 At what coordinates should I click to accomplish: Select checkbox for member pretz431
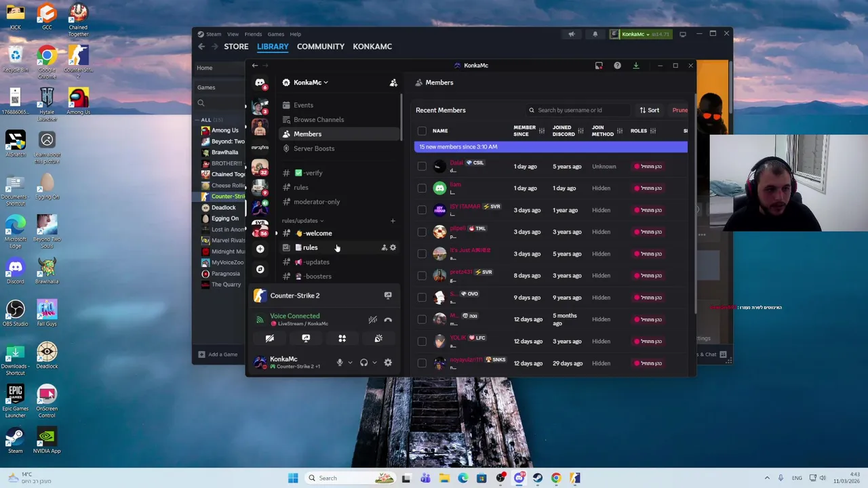click(422, 276)
